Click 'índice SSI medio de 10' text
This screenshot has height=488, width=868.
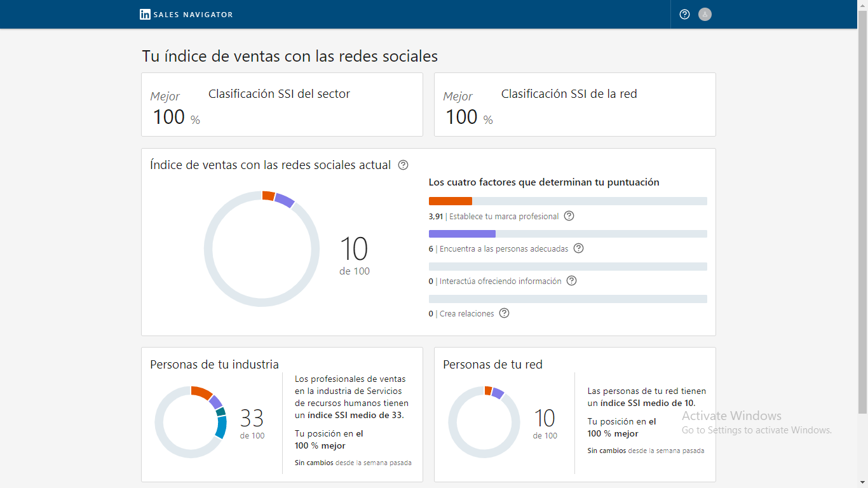pyautogui.click(x=646, y=403)
